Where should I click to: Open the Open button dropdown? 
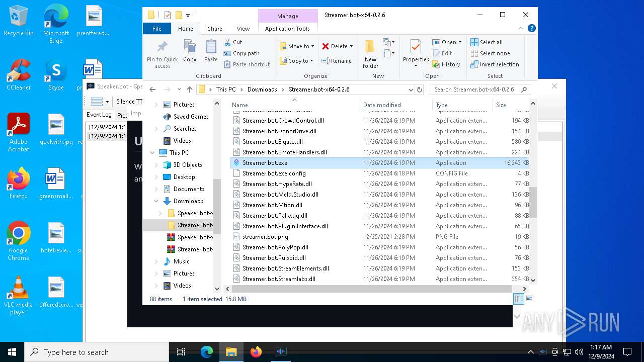[459, 42]
